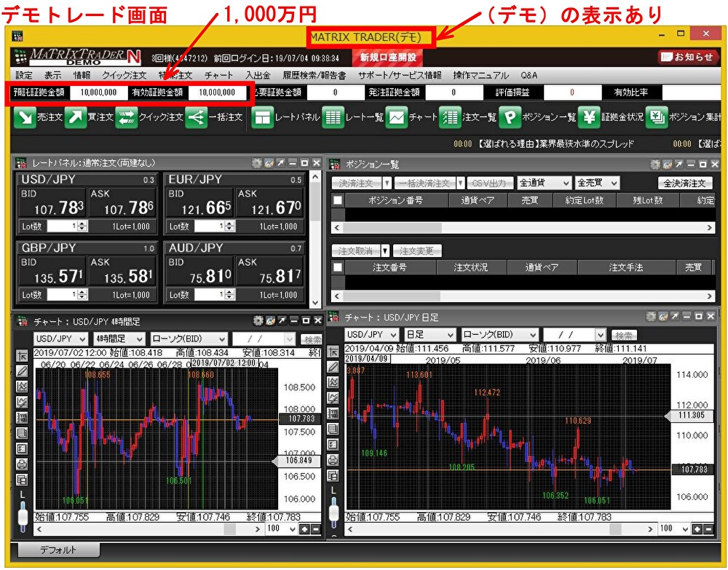
Task: Open the Position list window's settings gear icon
Action: tap(654, 165)
